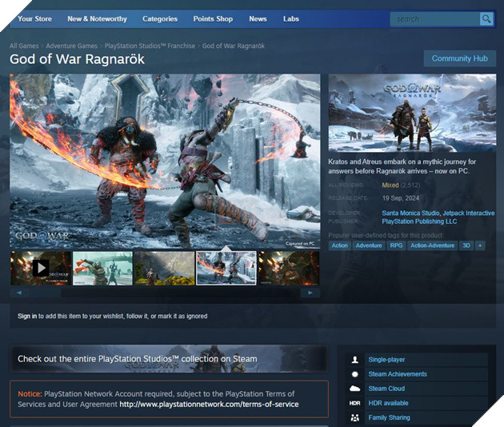The image size is (504, 427).
Task: Open the Community Hub
Action: tap(459, 58)
